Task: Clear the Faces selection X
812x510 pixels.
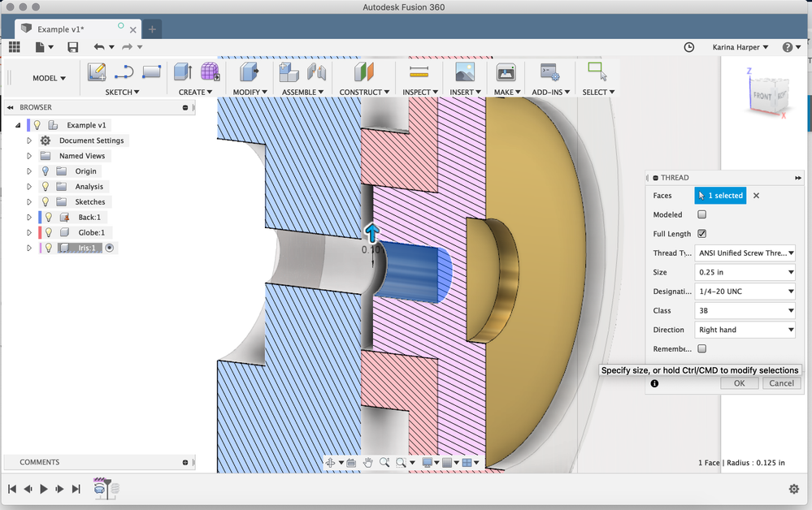Action: (756, 196)
